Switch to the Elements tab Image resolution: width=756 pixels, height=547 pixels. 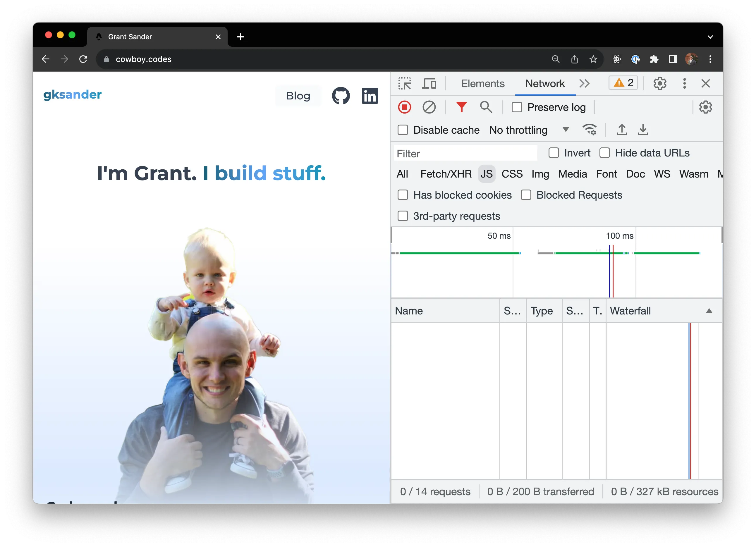pos(483,83)
